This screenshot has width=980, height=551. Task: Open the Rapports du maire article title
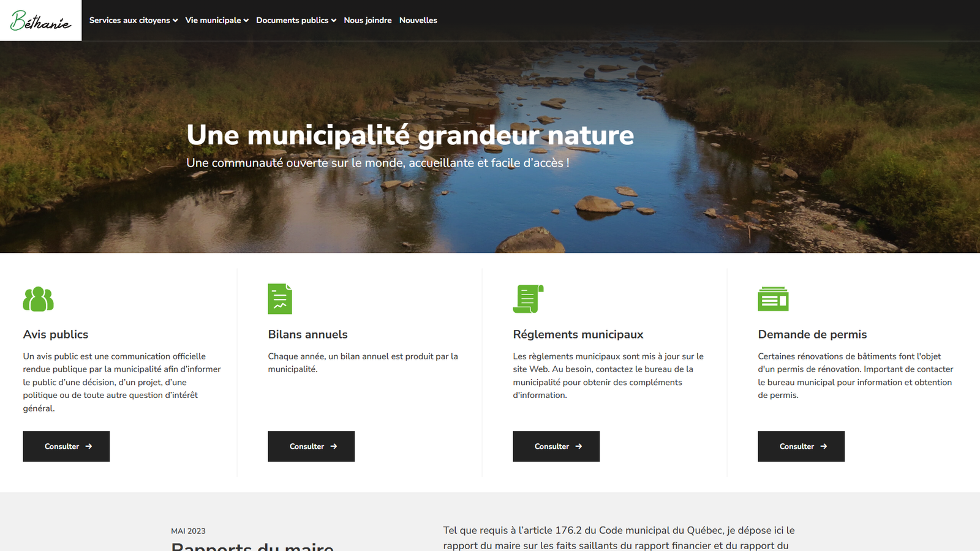(x=252, y=546)
